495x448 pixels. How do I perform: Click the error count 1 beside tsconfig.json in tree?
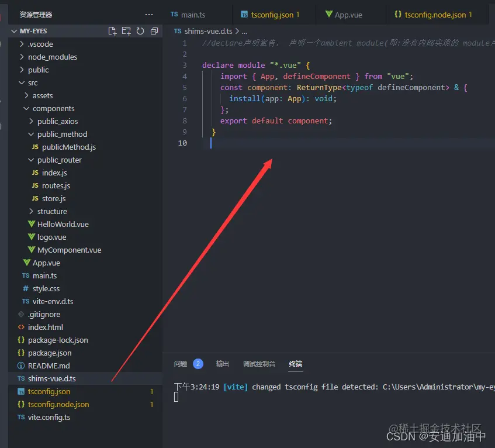pyautogui.click(x=151, y=391)
